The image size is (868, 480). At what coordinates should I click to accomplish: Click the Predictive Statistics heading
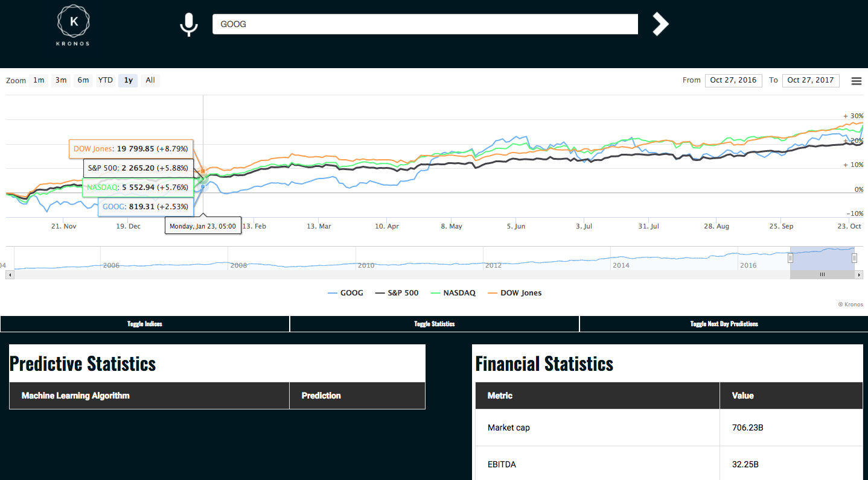tap(83, 364)
